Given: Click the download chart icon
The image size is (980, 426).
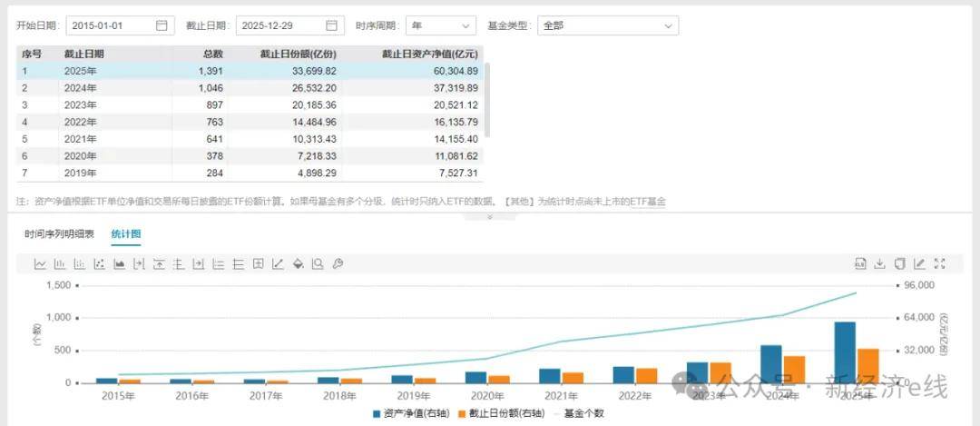Looking at the screenshot, I should click(879, 264).
